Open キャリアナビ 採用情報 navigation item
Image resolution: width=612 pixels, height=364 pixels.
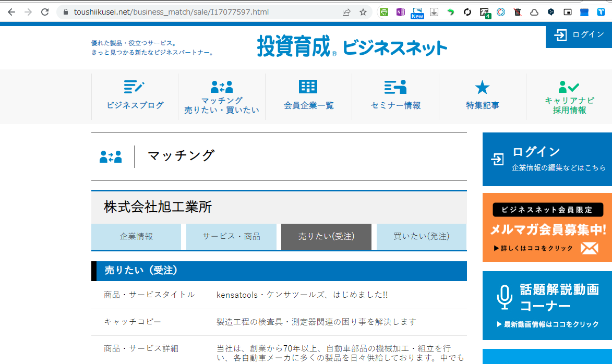569,96
